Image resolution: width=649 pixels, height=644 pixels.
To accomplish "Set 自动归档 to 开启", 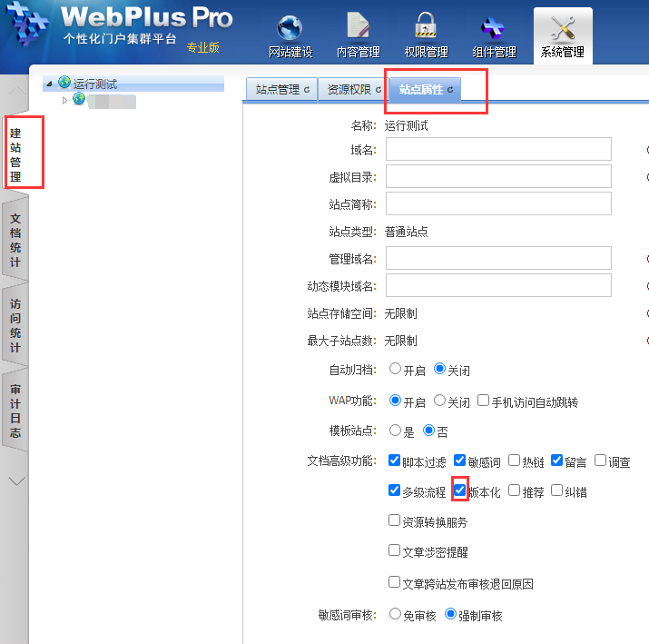I will pos(395,370).
